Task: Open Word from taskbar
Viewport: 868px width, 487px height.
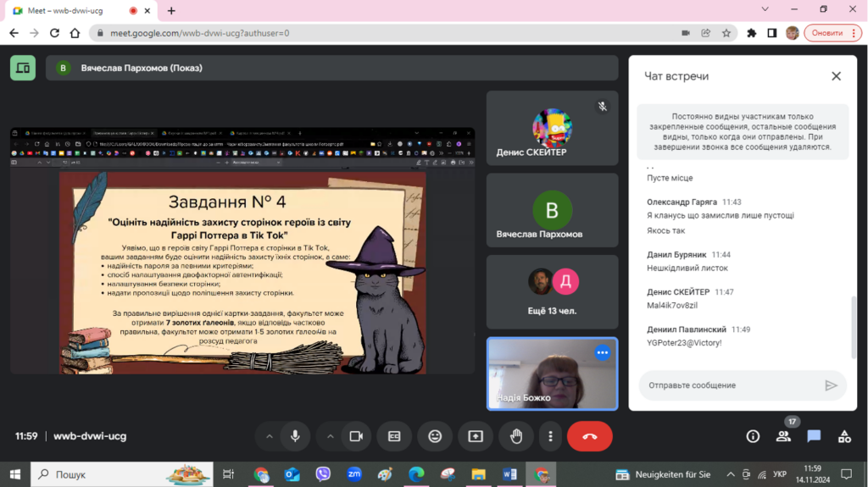Action: pyautogui.click(x=509, y=474)
